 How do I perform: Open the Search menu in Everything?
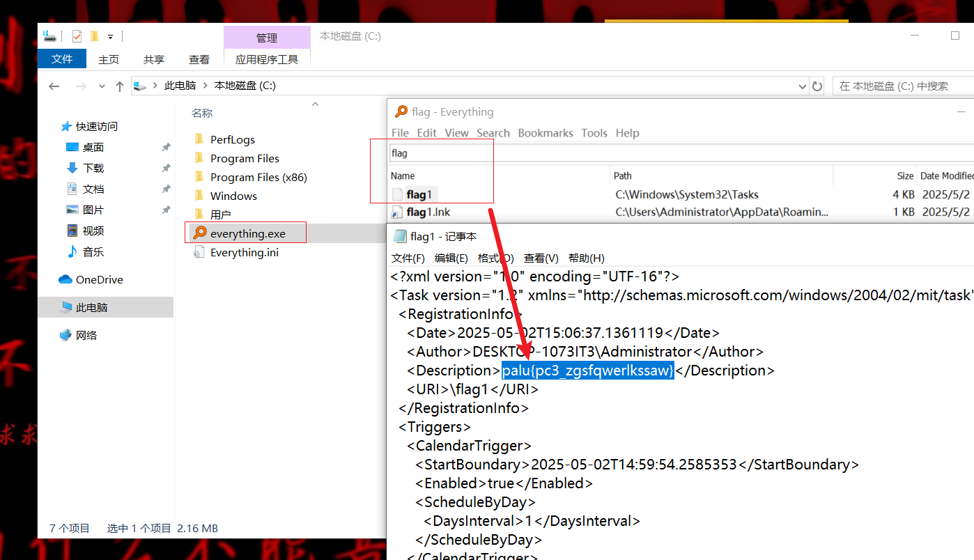click(493, 133)
